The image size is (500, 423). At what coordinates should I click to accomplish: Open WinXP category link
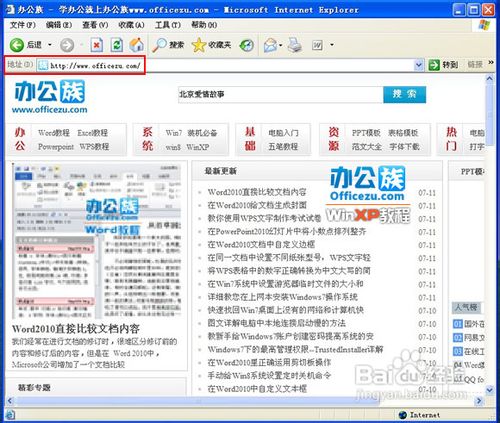(x=198, y=147)
